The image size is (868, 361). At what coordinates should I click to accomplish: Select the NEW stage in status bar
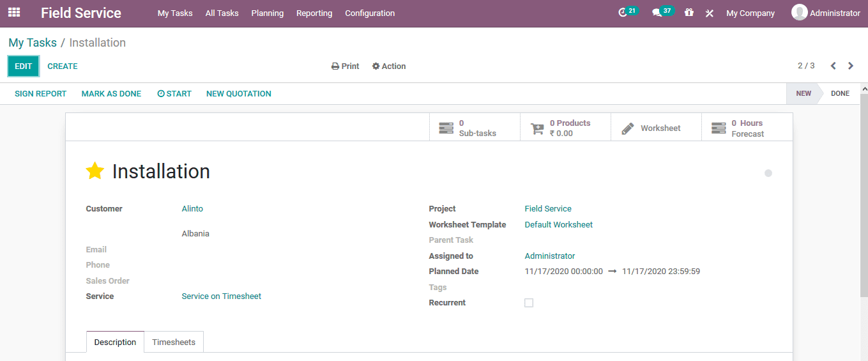[x=803, y=93]
